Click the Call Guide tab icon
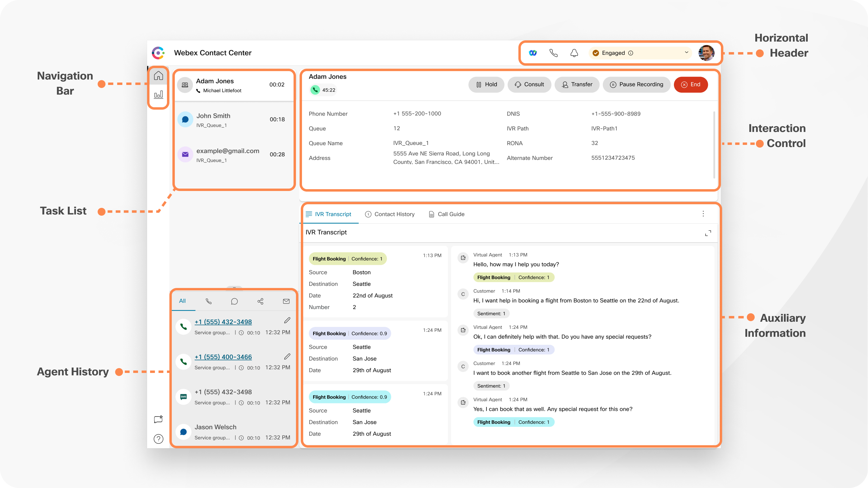The width and height of the screenshot is (868, 488). [x=430, y=214]
